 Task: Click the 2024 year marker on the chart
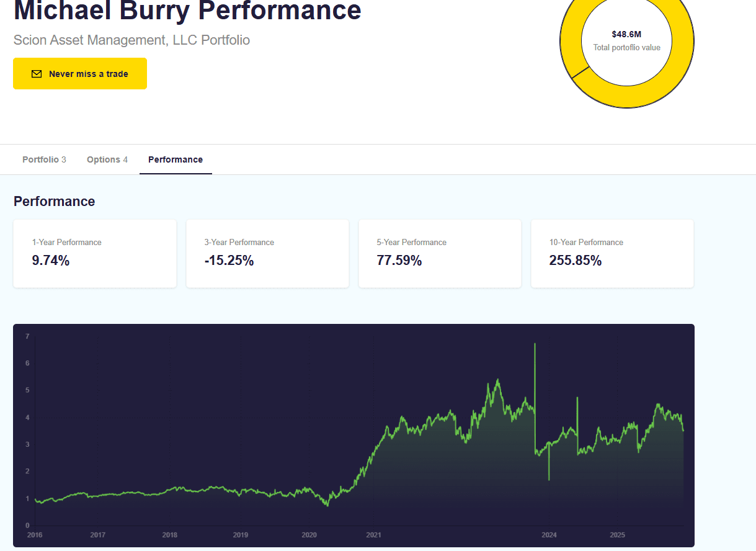pos(549,535)
